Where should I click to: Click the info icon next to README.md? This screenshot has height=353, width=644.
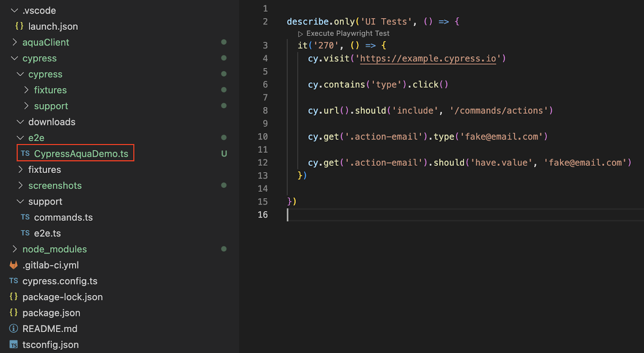(x=14, y=328)
